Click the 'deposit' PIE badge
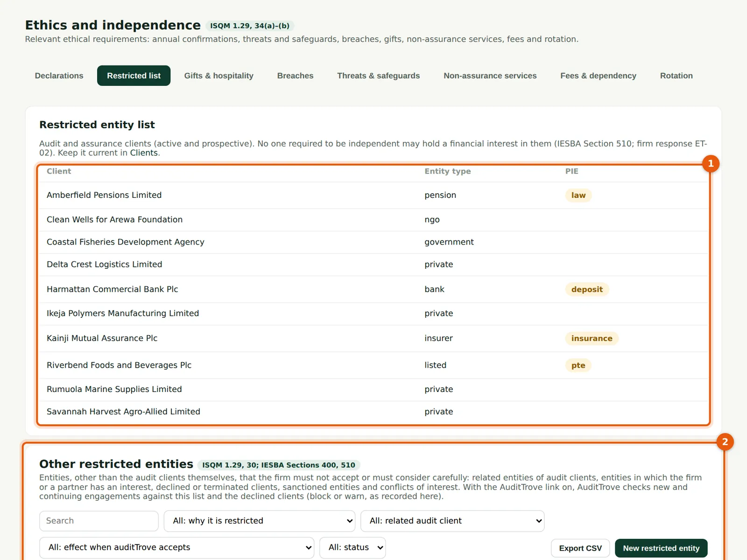The height and width of the screenshot is (560, 747). tap(587, 289)
